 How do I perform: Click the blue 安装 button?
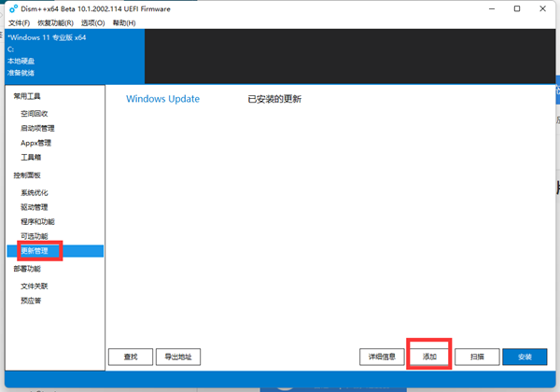[525, 357]
